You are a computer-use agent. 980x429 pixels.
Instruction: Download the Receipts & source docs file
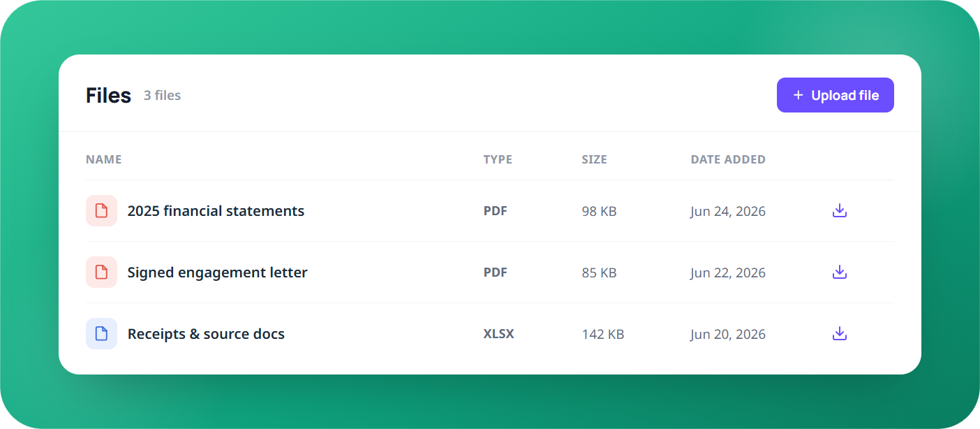click(840, 333)
